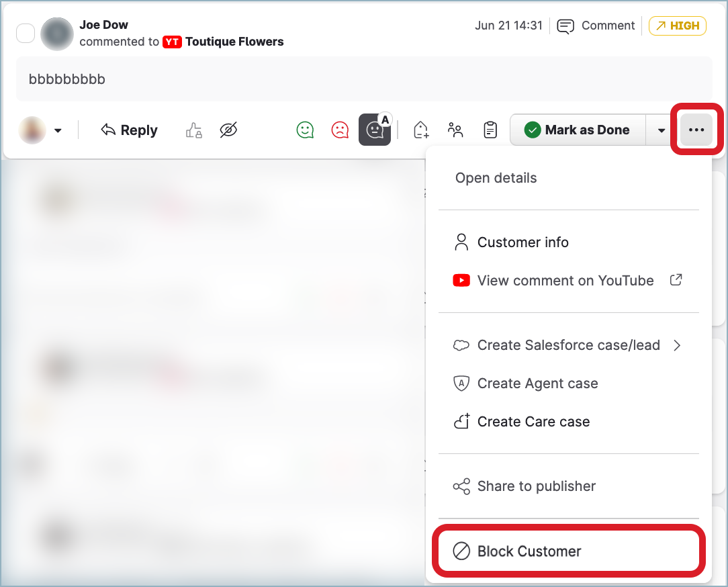The image size is (728, 587).
Task: Click the add tag icon
Action: point(421,130)
